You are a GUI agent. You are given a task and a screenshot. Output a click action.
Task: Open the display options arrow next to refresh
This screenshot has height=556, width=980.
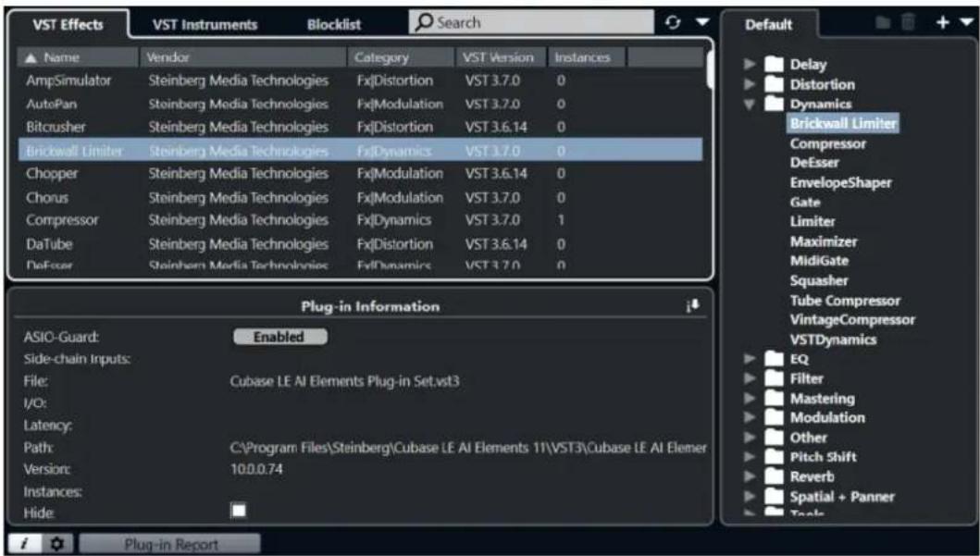[x=702, y=23]
